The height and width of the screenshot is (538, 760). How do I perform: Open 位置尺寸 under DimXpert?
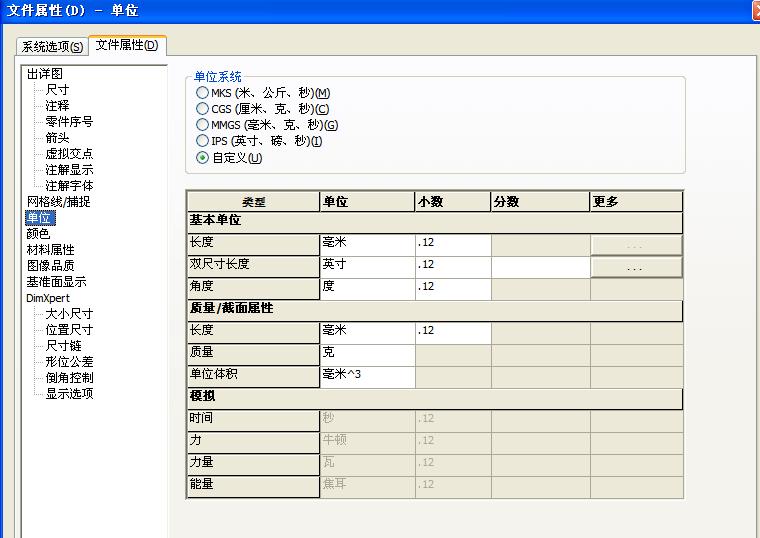pos(69,330)
